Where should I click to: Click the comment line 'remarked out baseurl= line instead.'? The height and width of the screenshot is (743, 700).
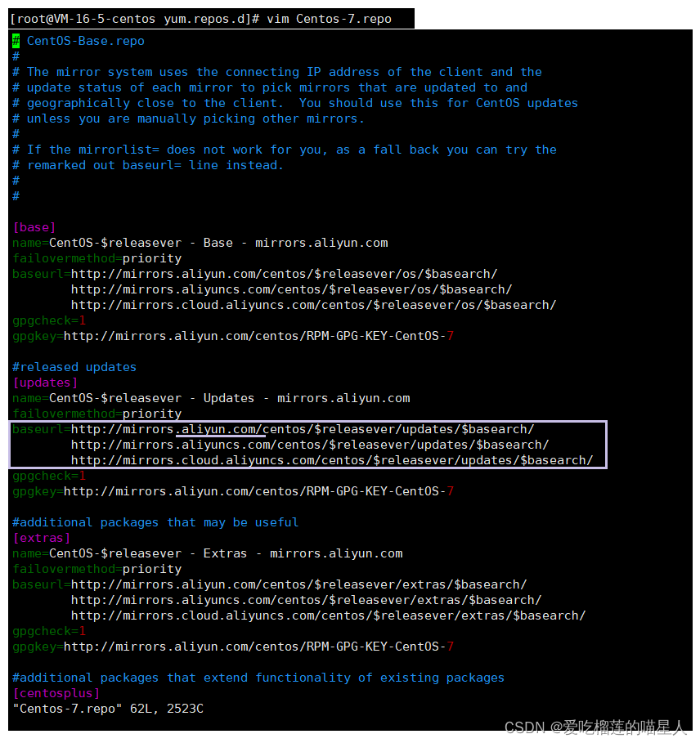click(x=148, y=165)
